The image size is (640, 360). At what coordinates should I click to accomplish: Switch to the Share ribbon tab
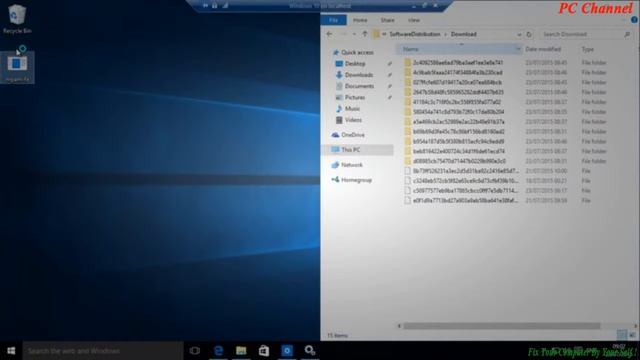click(x=387, y=20)
